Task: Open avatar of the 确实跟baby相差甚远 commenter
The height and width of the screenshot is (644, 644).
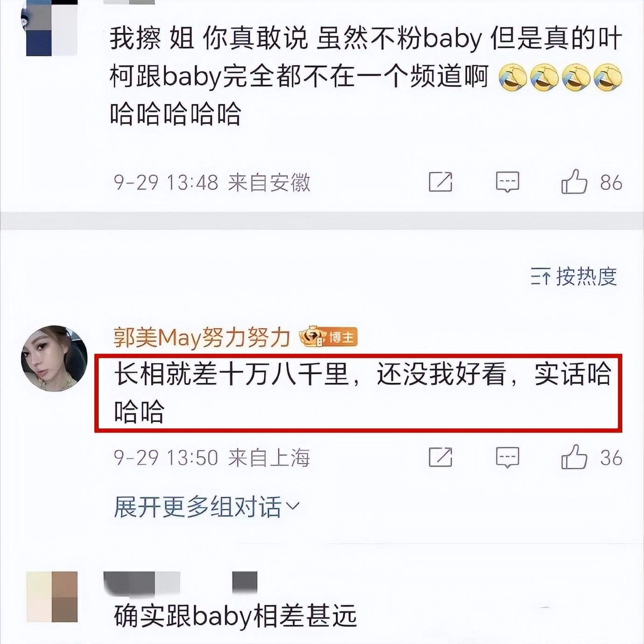Action: [52, 596]
